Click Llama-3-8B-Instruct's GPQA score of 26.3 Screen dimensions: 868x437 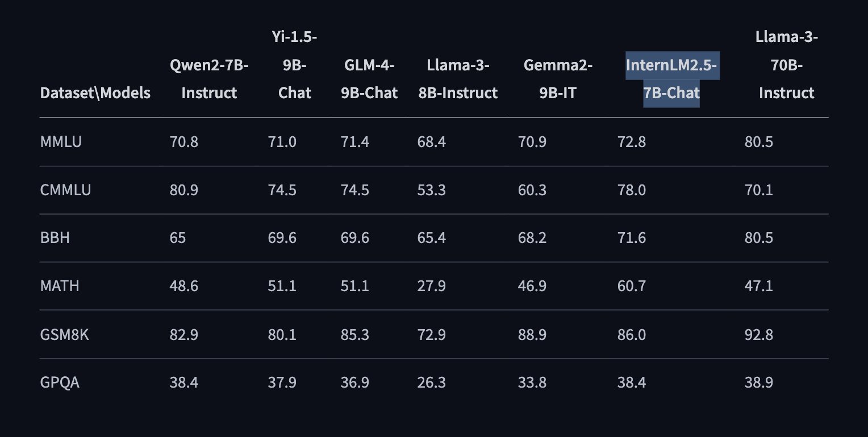pos(431,383)
